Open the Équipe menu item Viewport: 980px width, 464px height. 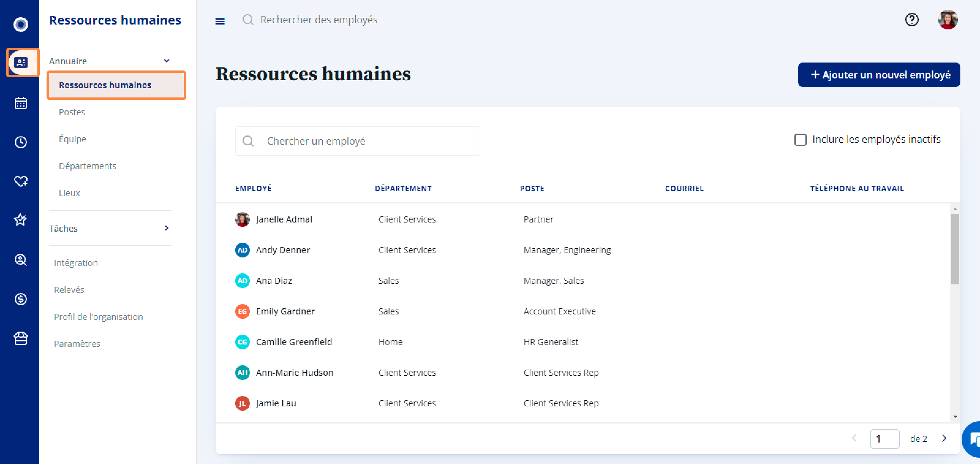(x=72, y=139)
